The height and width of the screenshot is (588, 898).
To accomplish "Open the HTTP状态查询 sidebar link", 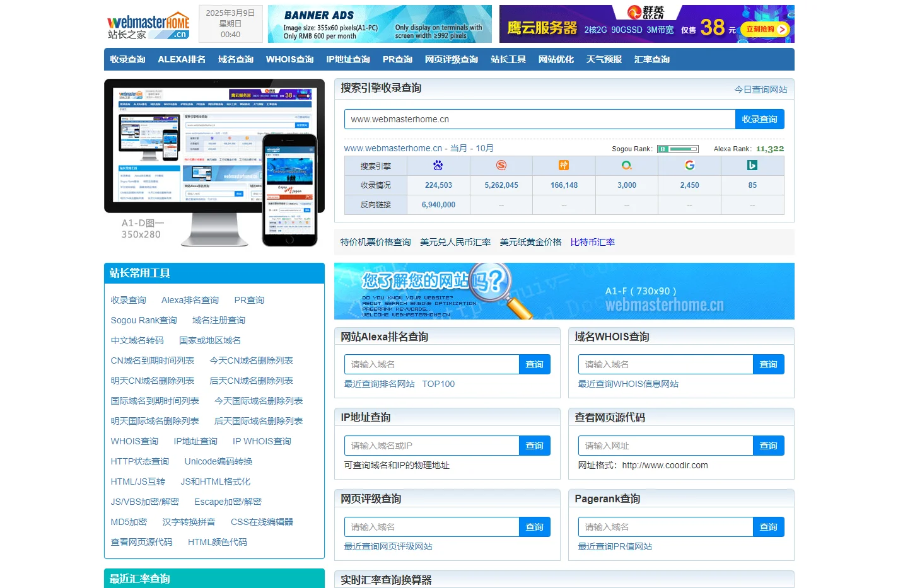I will coord(140,461).
